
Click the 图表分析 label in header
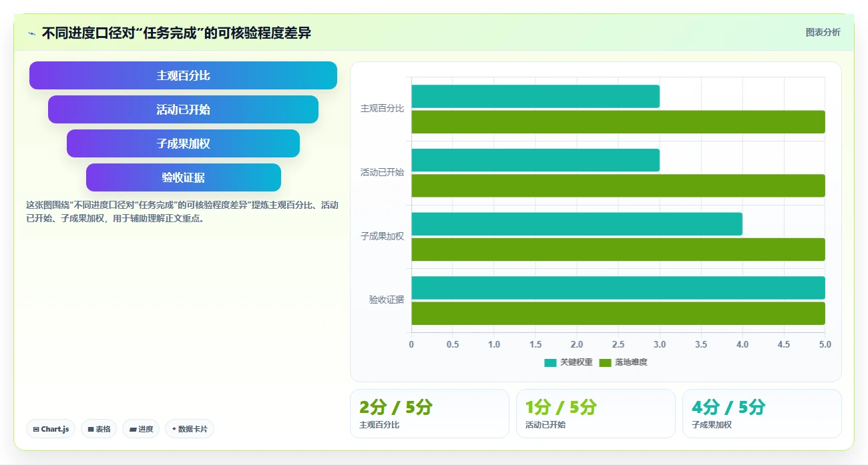pyautogui.click(x=823, y=32)
